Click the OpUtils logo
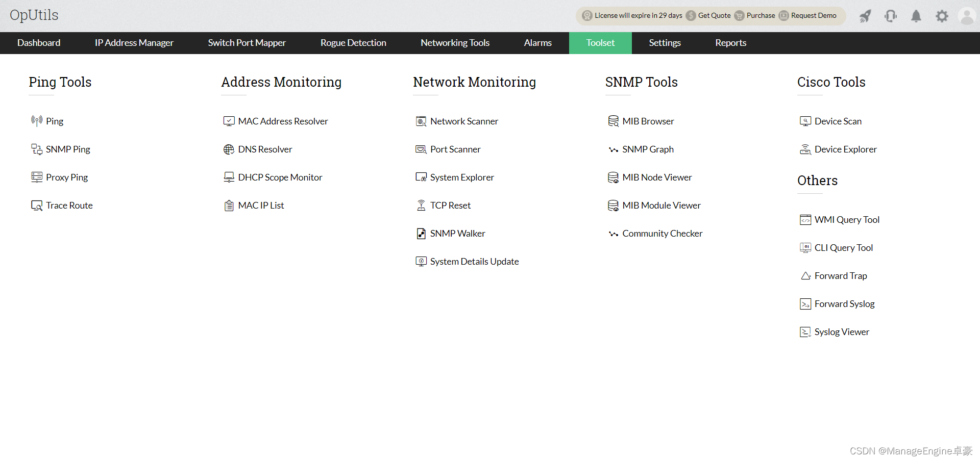 coord(34,15)
